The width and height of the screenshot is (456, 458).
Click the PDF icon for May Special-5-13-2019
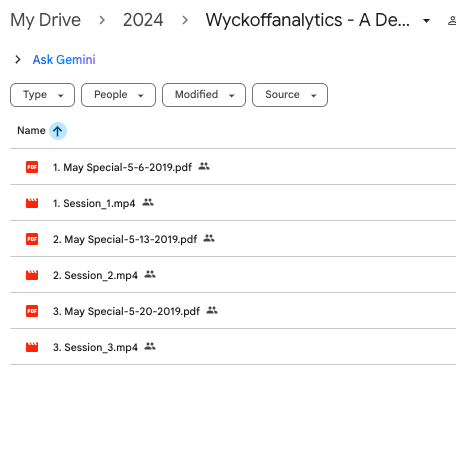32,239
